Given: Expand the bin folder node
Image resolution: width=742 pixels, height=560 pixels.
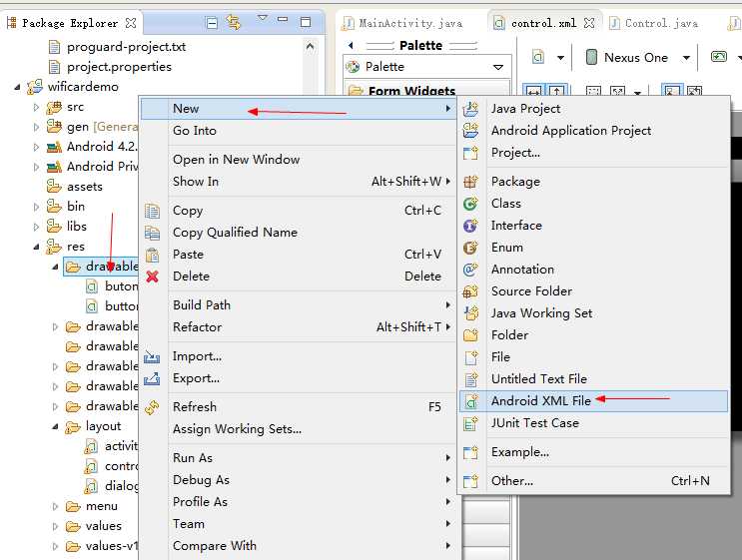Looking at the screenshot, I should click(36, 207).
